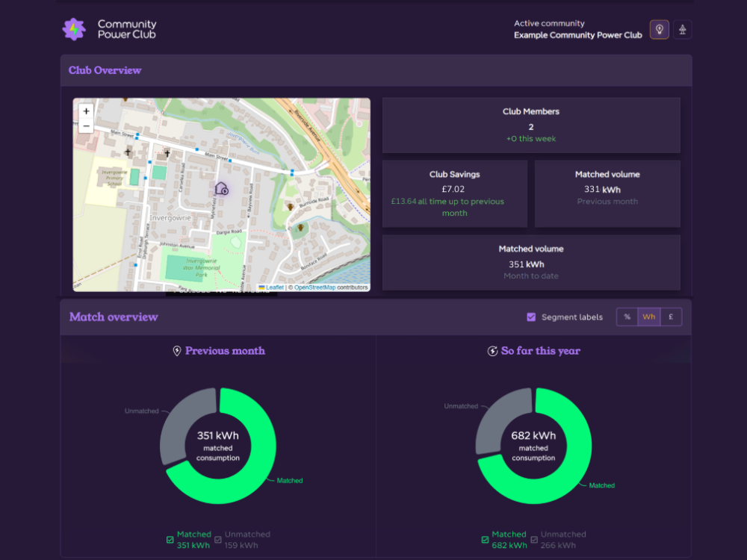Click the 351 kWh matched consumption center label
The image size is (747, 560).
click(x=218, y=447)
